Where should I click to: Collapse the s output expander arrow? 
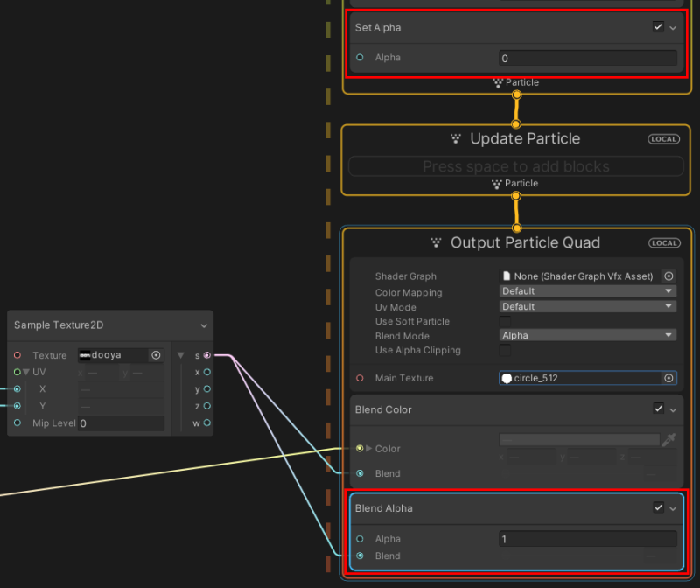[180, 355]
